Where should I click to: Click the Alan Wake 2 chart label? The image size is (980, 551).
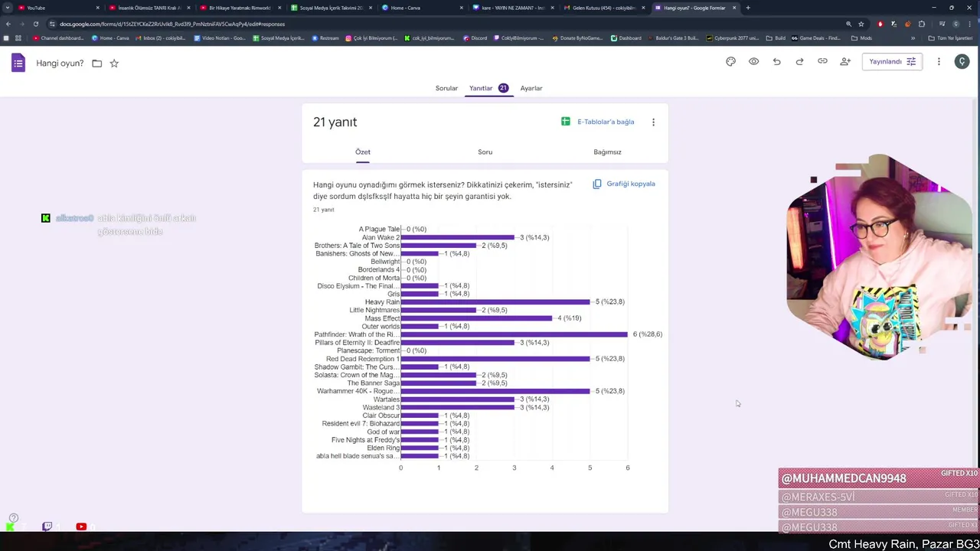pos(381,237)
